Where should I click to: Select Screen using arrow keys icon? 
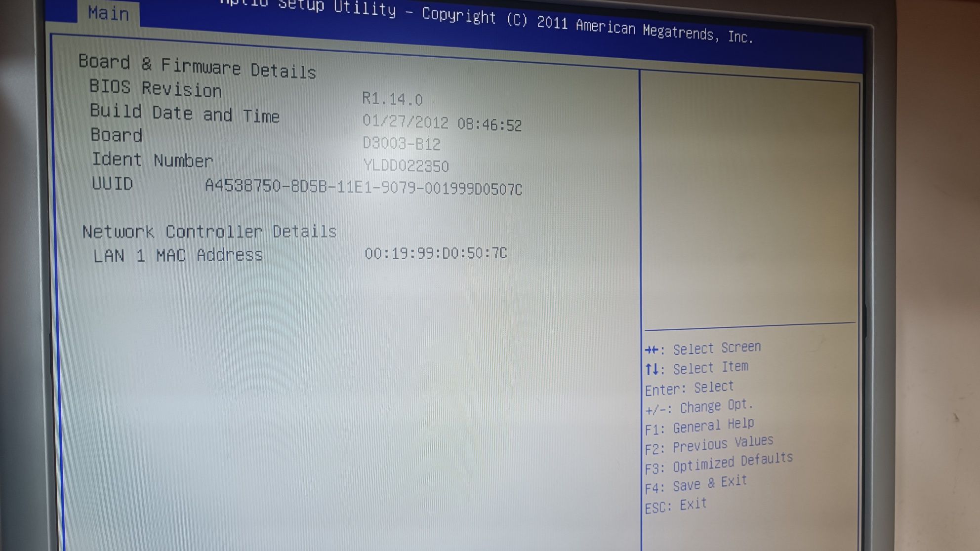click(x=651, y=348)
